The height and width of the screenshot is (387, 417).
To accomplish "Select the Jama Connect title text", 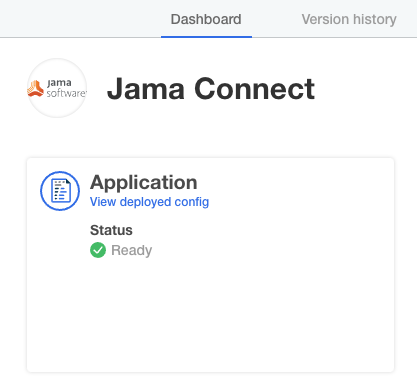I will (211, 89).
